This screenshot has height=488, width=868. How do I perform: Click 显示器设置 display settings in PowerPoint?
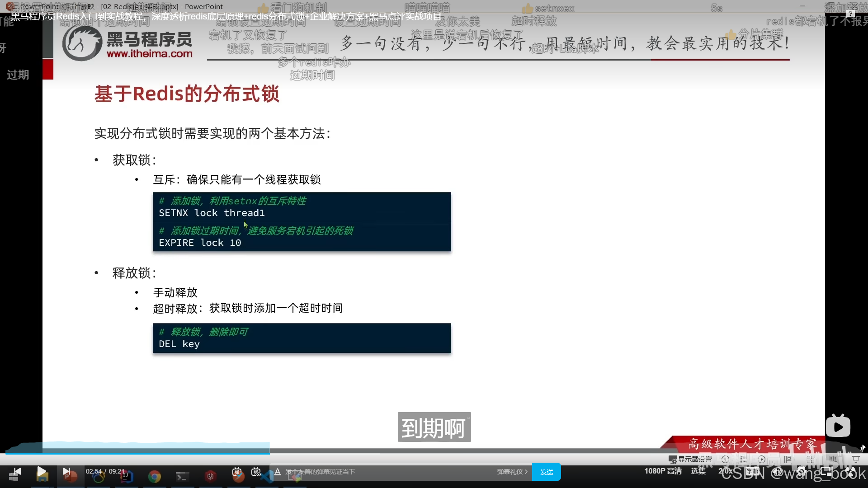pos(690,459)
